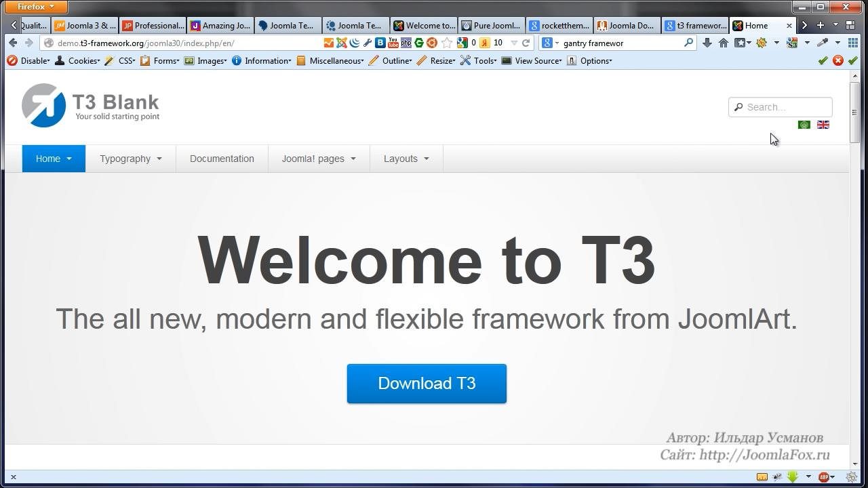Open the bookmarks menu star icon
The image size is (868, 488).
(742, 43)
